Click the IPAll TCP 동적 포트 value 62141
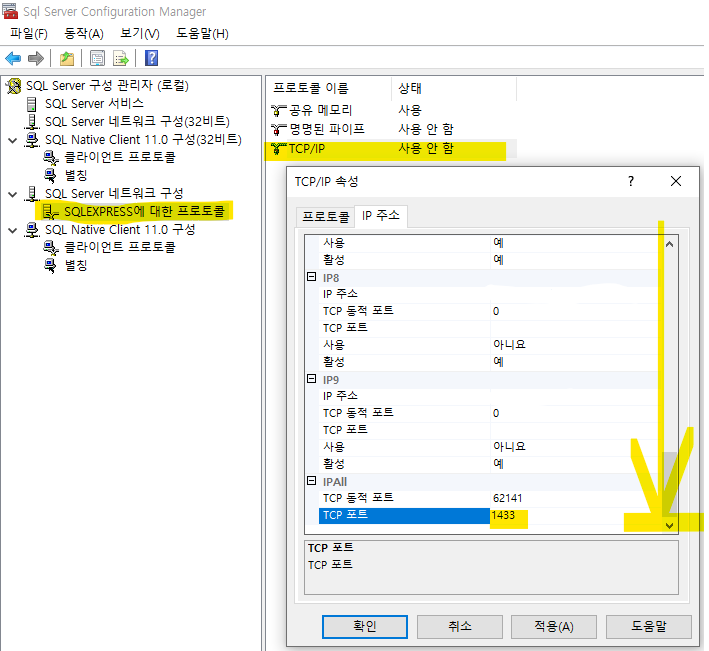The image size is (709, 651). click(x=507, y=498)
